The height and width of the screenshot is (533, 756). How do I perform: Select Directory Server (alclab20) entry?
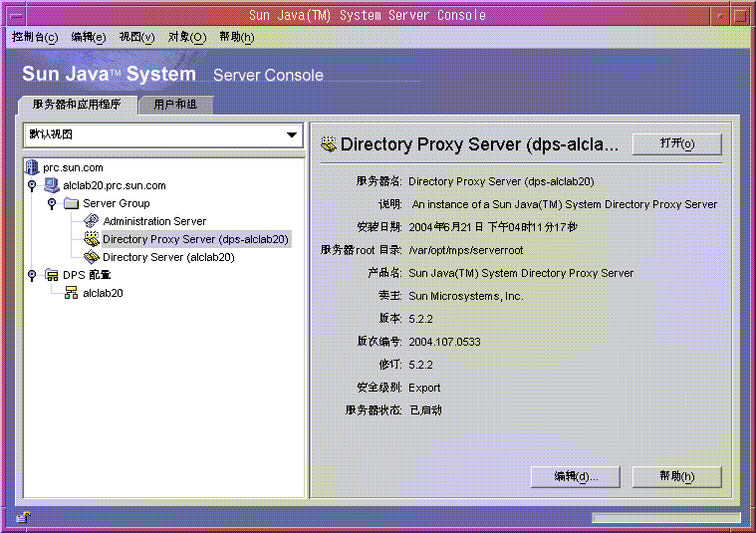click(168, 257)
